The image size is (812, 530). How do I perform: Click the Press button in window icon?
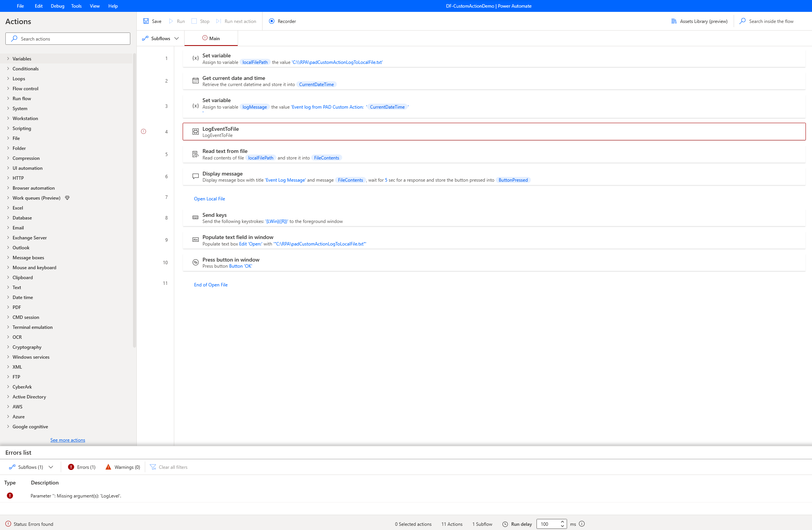195,262
